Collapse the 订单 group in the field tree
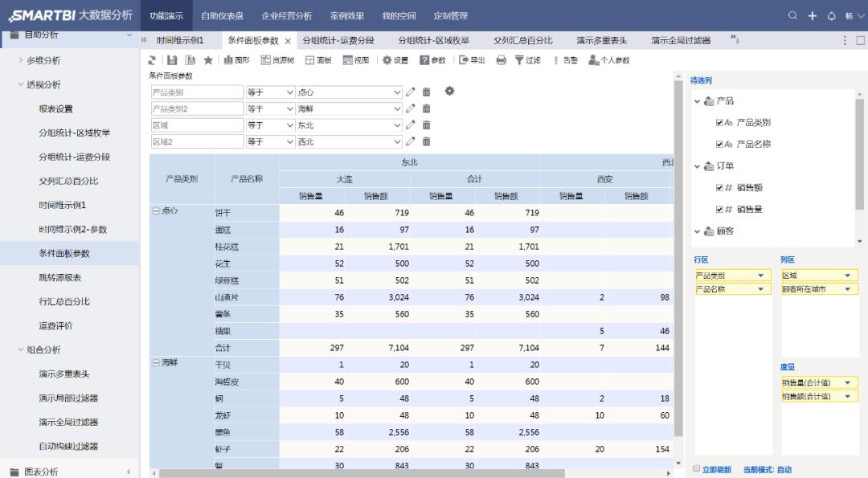868x478 pixels. coord(697,166)
